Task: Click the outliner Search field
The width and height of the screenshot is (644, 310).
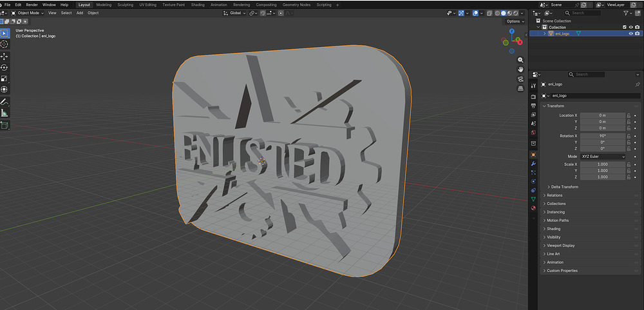Action: [x=583, y=13]
